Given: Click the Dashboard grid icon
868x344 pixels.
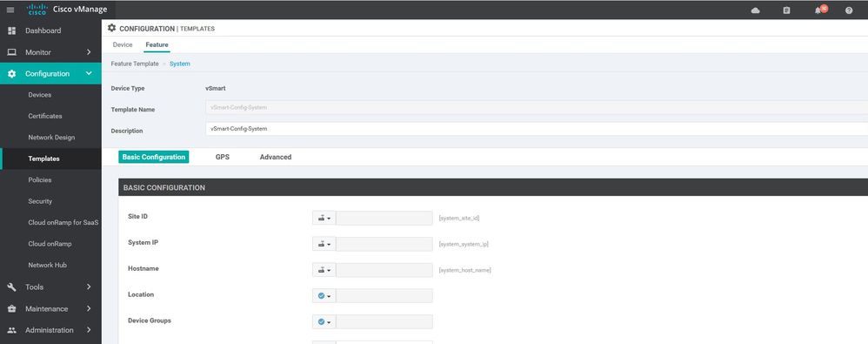Looking at the screenshot, I should click(x=11, y=30).
